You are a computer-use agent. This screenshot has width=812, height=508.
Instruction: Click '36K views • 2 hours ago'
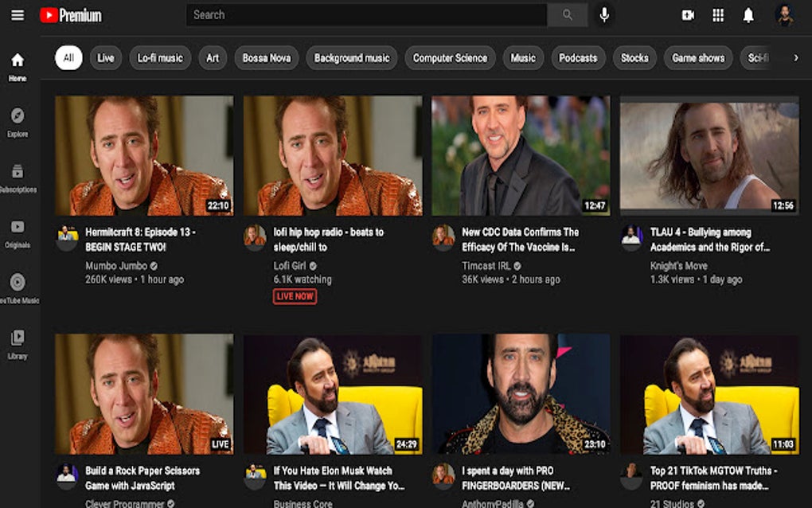tap(510, 279)
